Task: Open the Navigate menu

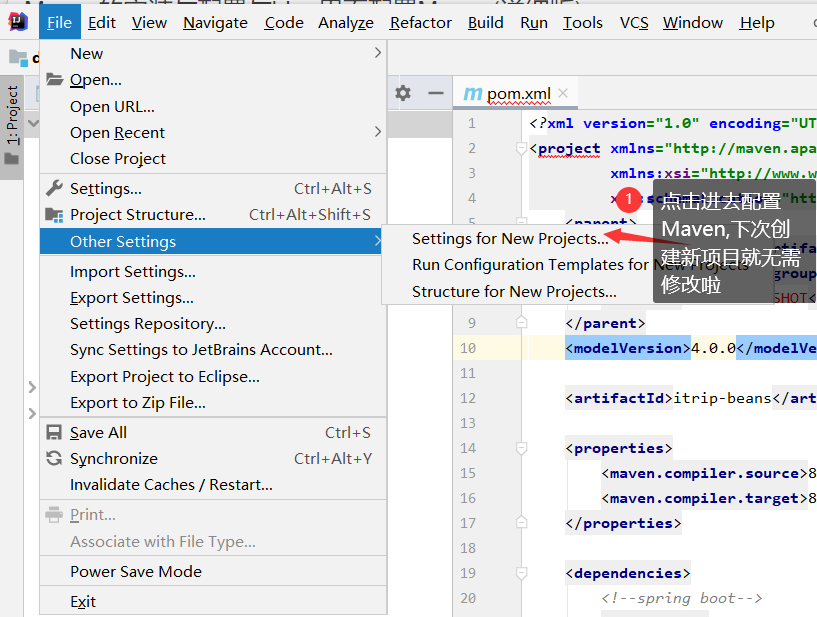Action: click(x=216, y=22)
